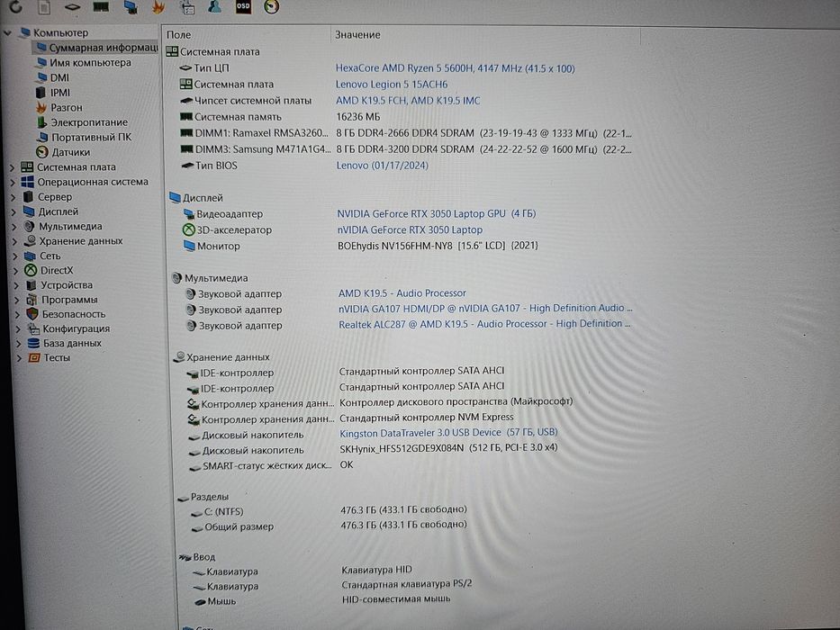Open the AMD K19.5 FCH chipset link
The image size is (840, 630).
point(408,100)
